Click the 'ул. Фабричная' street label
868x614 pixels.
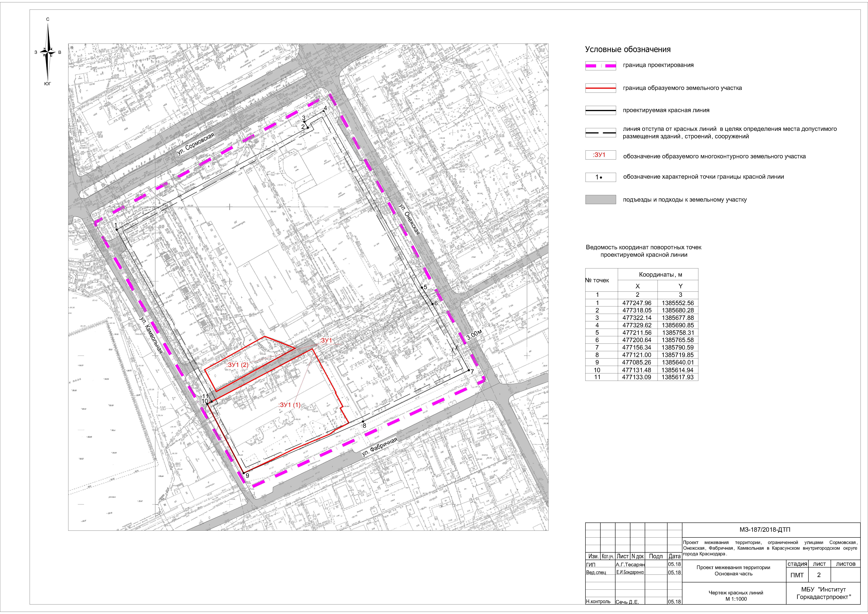(379, 447)
